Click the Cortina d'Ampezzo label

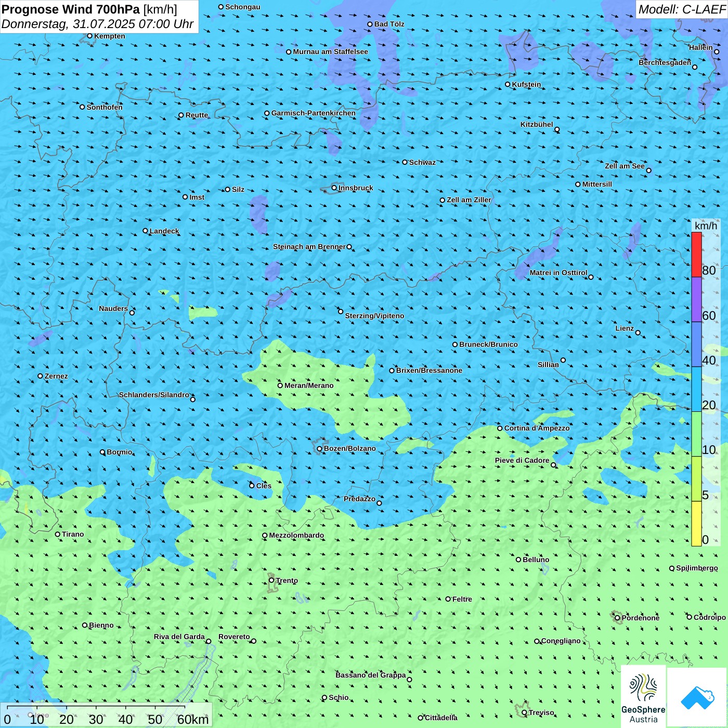point(537,428)
